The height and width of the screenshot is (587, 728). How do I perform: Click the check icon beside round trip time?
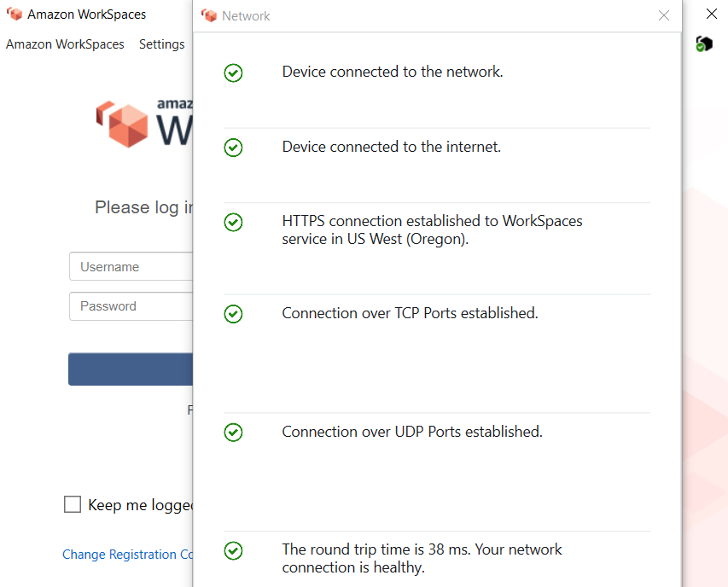click(x=233, y=550)
